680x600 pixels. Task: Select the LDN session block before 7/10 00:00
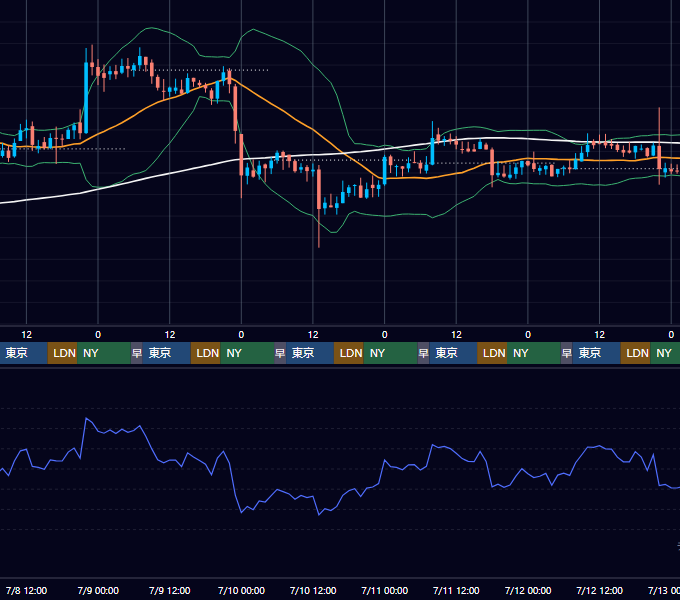pos(206,353)
